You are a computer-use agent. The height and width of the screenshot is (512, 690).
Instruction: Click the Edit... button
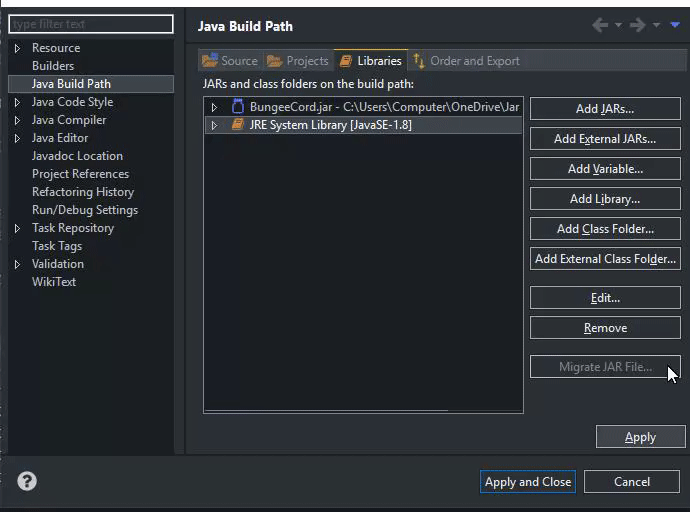(x=605, y=298)
